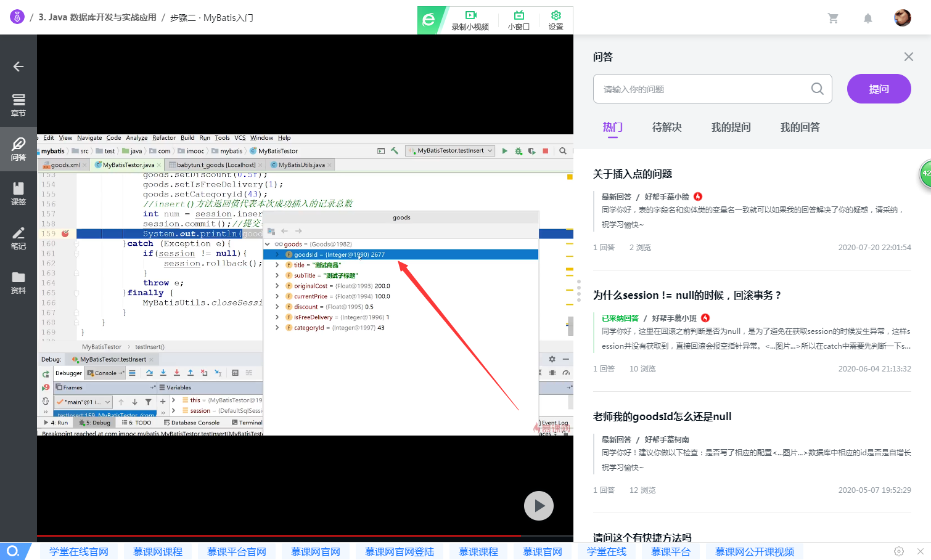Open the 章节 chapters sidebar icon
This screenshot has width=931, height=560.
pos(18,105)
